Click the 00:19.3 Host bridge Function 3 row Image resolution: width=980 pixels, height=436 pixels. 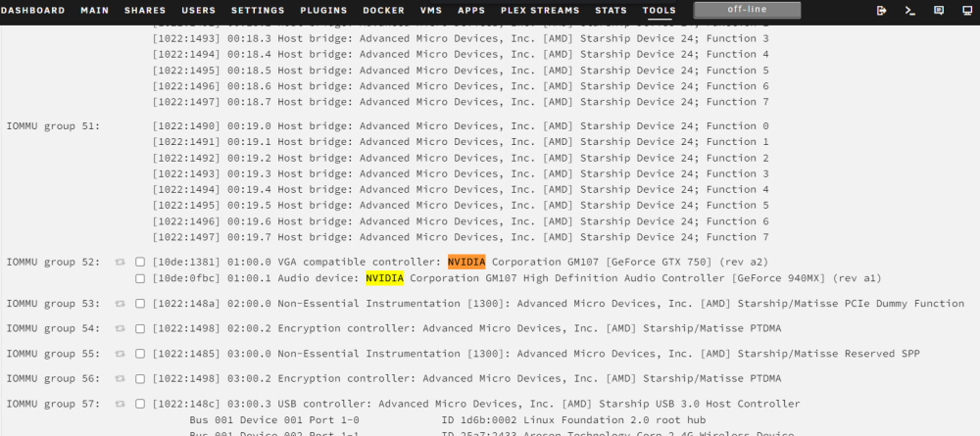461,173
